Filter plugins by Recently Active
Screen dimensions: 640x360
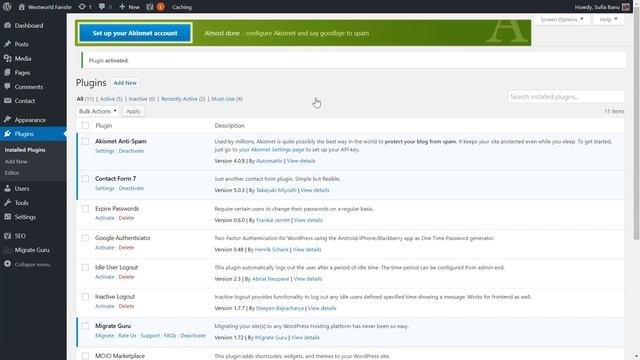coord(183,99)
